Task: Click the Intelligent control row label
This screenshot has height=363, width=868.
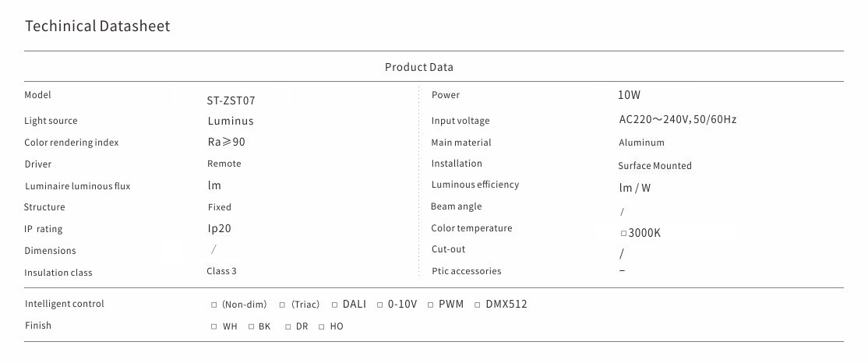Action: 64,304
